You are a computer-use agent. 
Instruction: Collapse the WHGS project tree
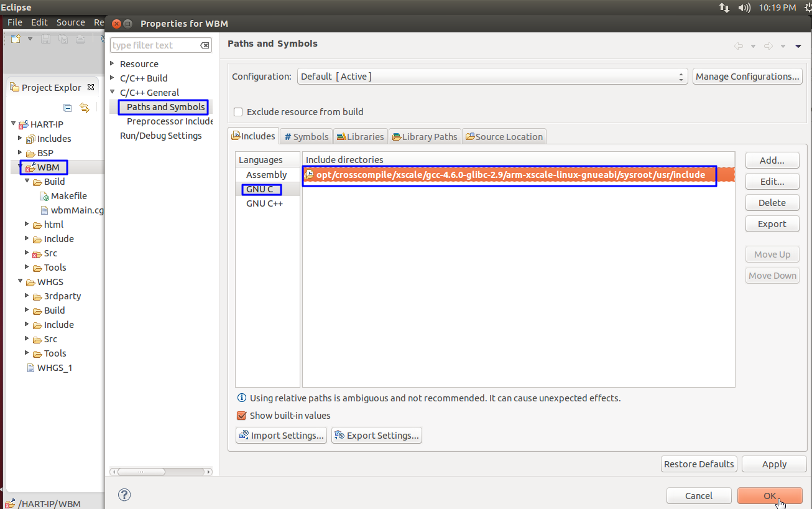pyautogui.click(x=20, y=282)
